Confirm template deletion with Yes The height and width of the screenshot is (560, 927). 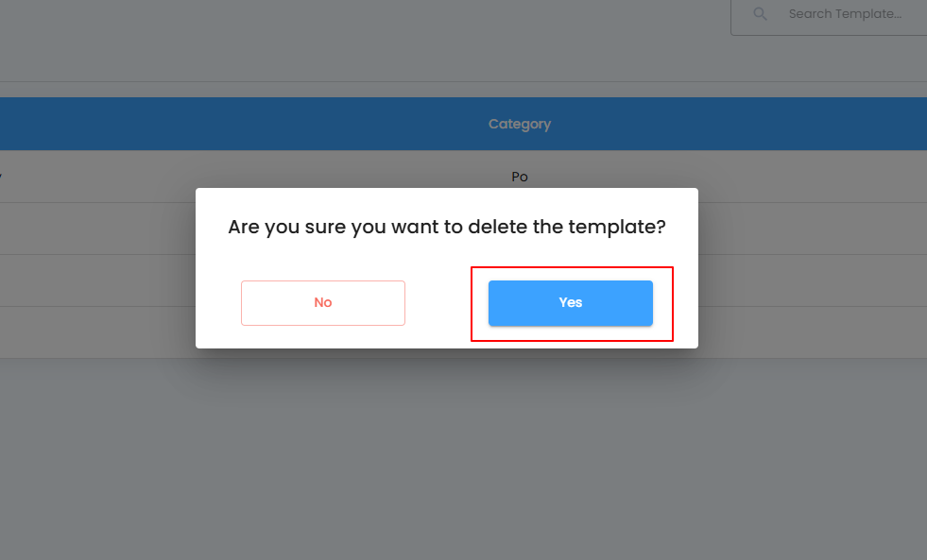click(571, 303)
